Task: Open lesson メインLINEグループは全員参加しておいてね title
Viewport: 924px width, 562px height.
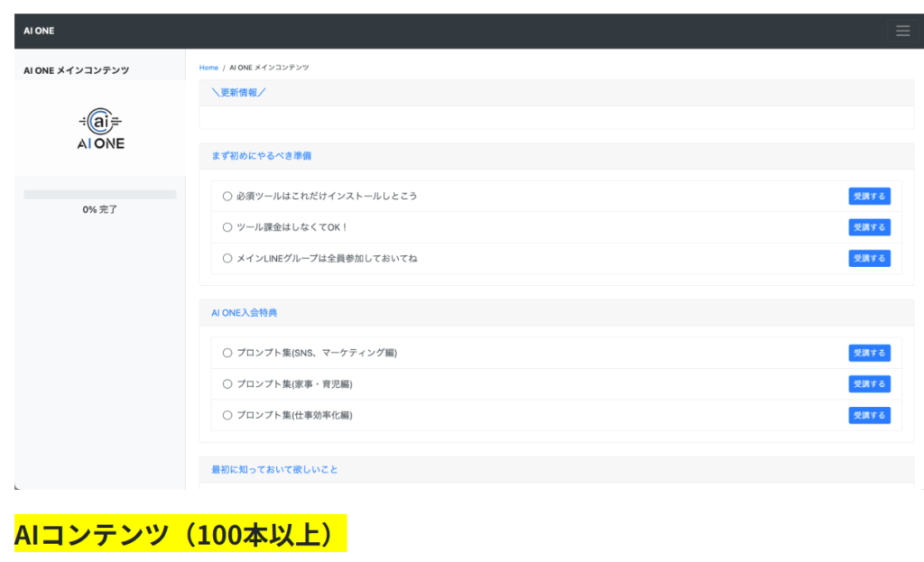Action: [327, 258]
